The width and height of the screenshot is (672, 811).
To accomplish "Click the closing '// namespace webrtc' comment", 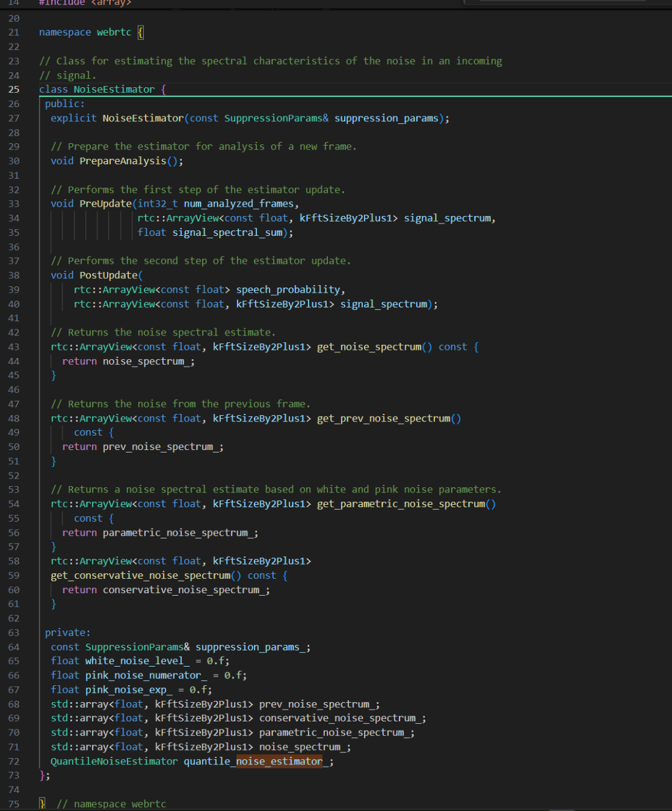I will (x=111, y=804).
